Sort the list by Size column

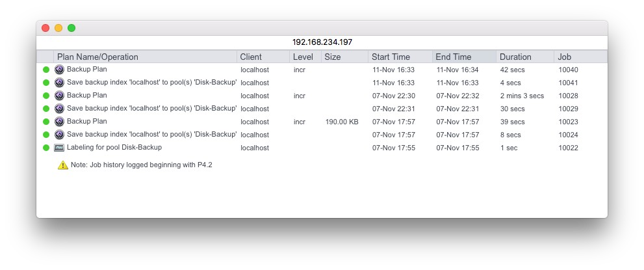point(333,57)
